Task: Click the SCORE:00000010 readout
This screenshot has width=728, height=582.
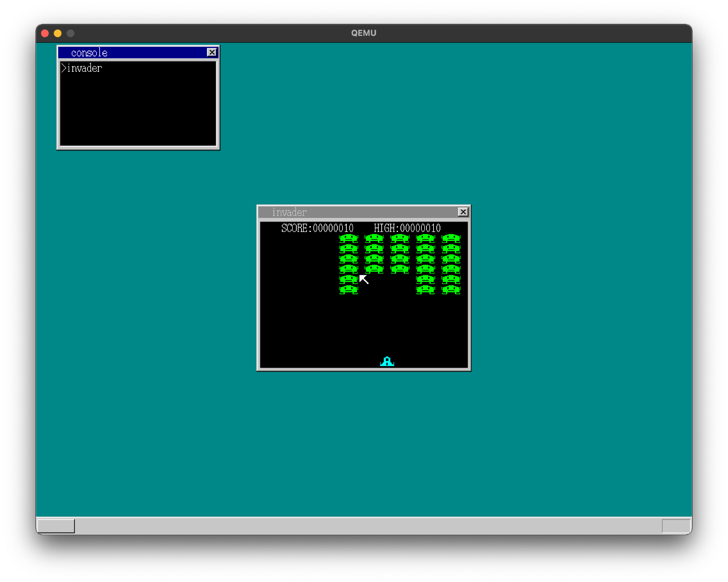Action: [317, 228]
